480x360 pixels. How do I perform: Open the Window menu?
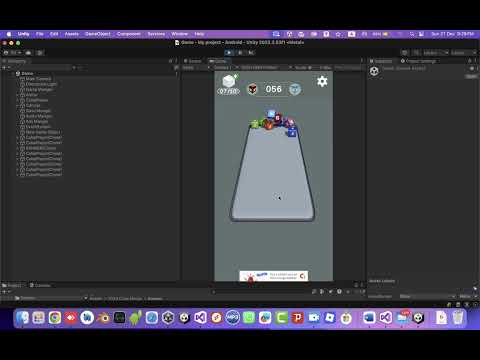(x=180, y=34)
